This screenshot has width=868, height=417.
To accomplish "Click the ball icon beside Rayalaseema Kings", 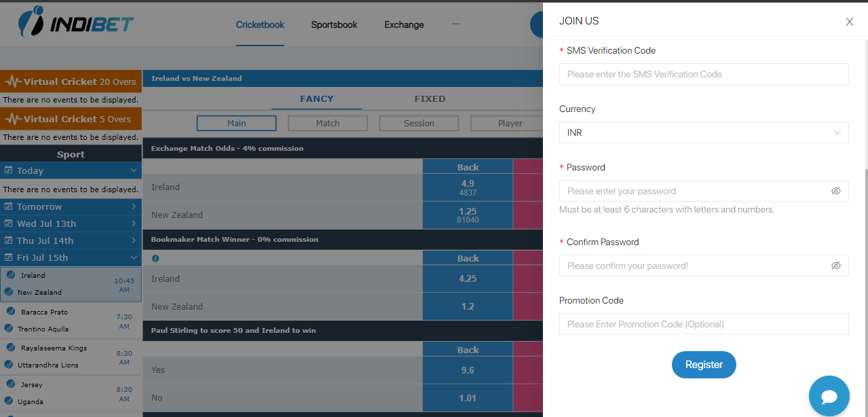I will [x=11, y=347].
